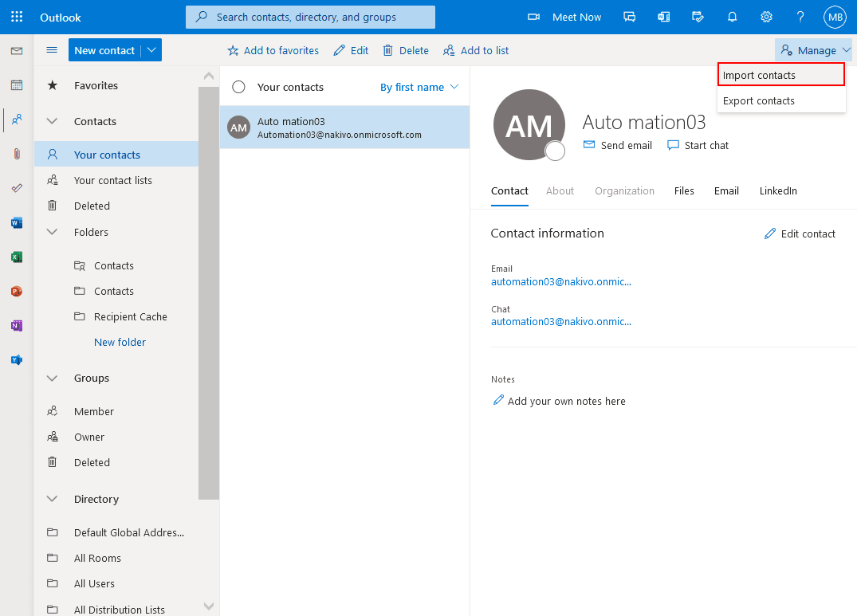Open the app launcher grid icon
This screenshot has height=616, width=857.
[x=16, y=16]
